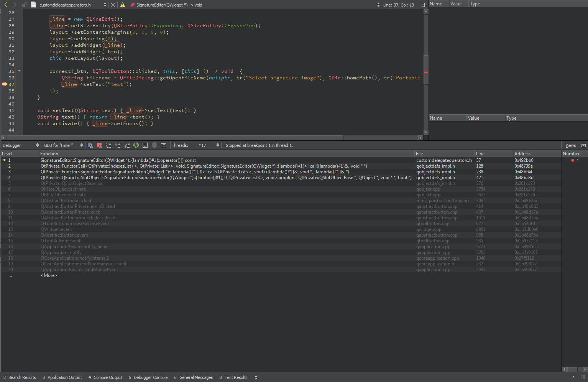This screenshot has width=588, height=382.
Task: Open the customdelegateoperators.h file selector dropdown
Action: coord(73,5)
